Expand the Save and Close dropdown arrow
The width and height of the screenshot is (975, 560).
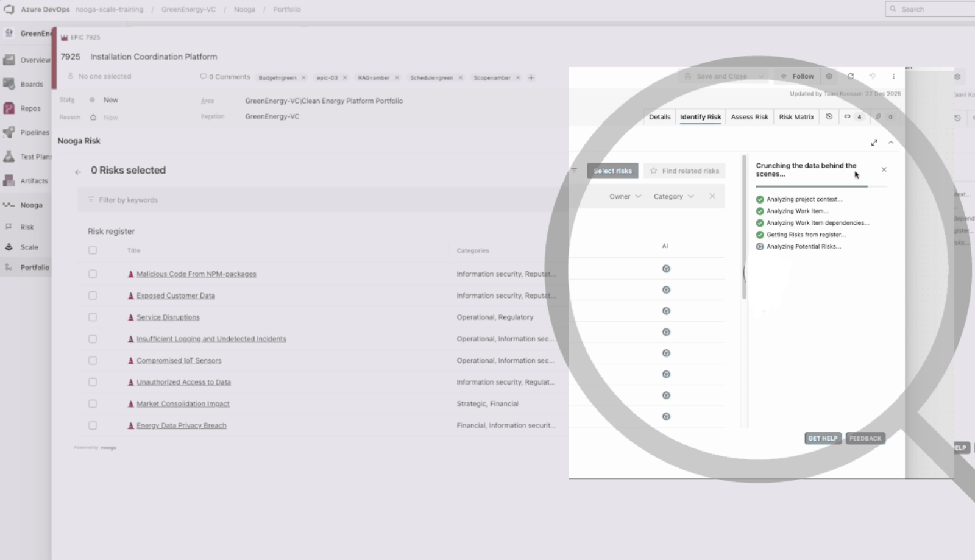click(760, 76)
